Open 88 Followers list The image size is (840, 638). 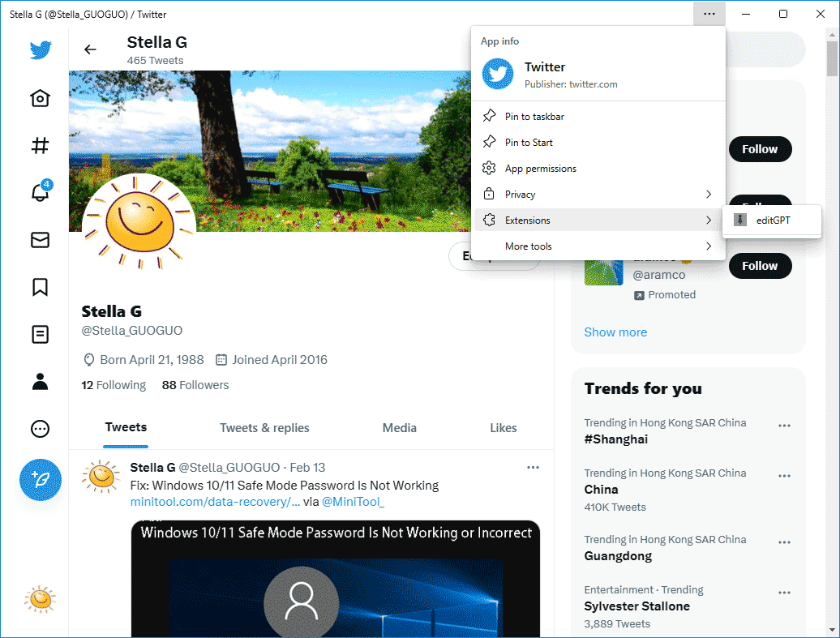click(x=195, y=385)
